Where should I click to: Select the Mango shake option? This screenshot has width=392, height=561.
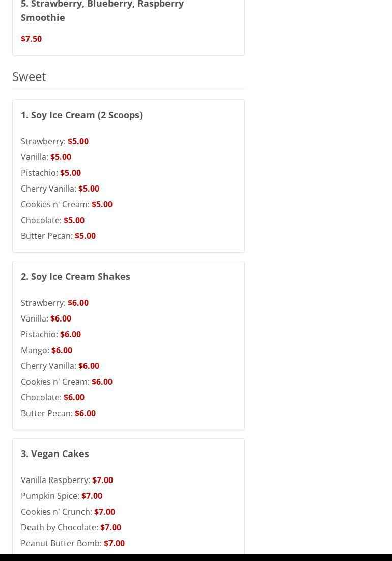46,350
